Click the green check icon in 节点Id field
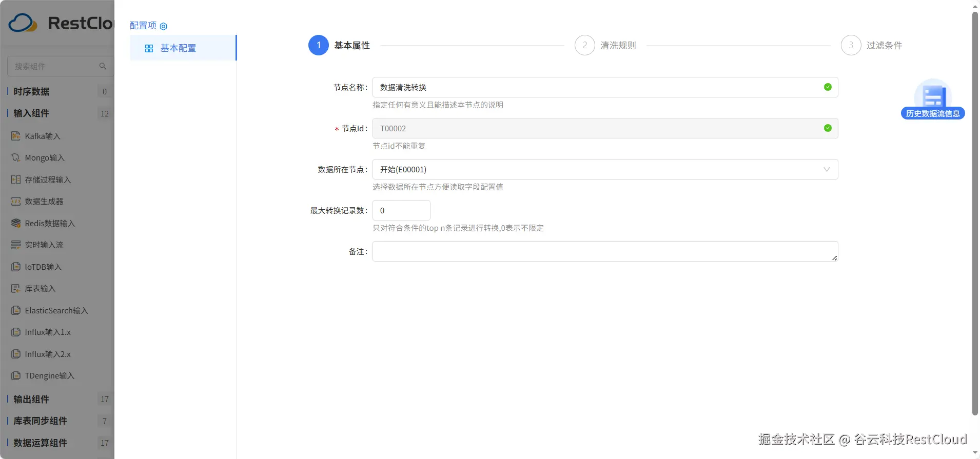The height and width of the screenshot is (459, 980). click(828, 128)
